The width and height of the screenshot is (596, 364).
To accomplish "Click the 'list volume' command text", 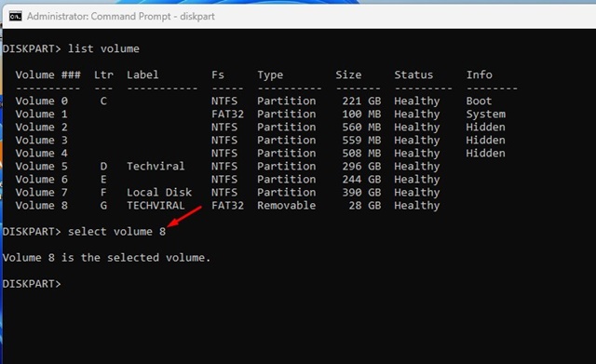I will (103, 48).
